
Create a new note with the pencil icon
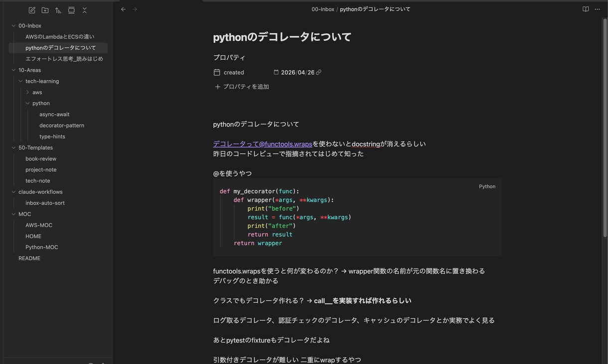32,10
